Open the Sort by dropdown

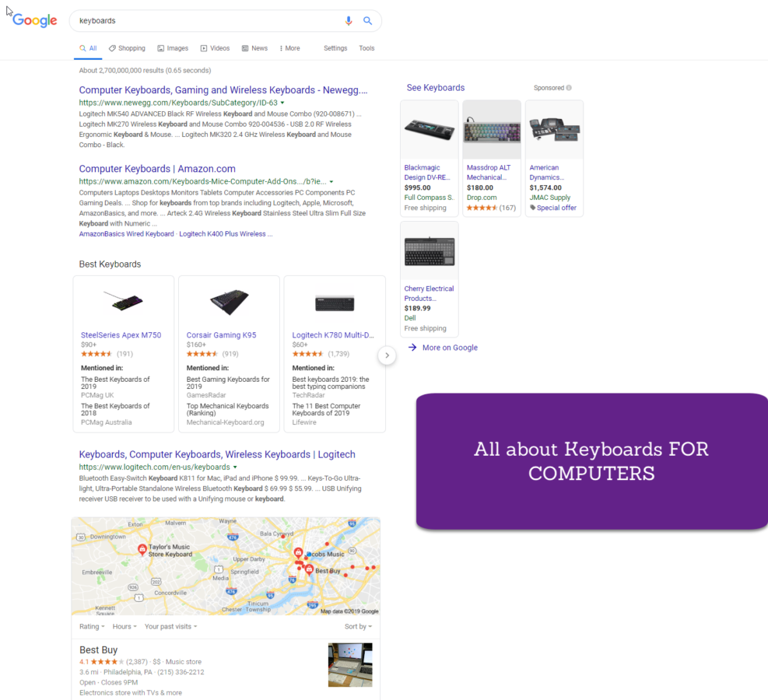[358, 627]
